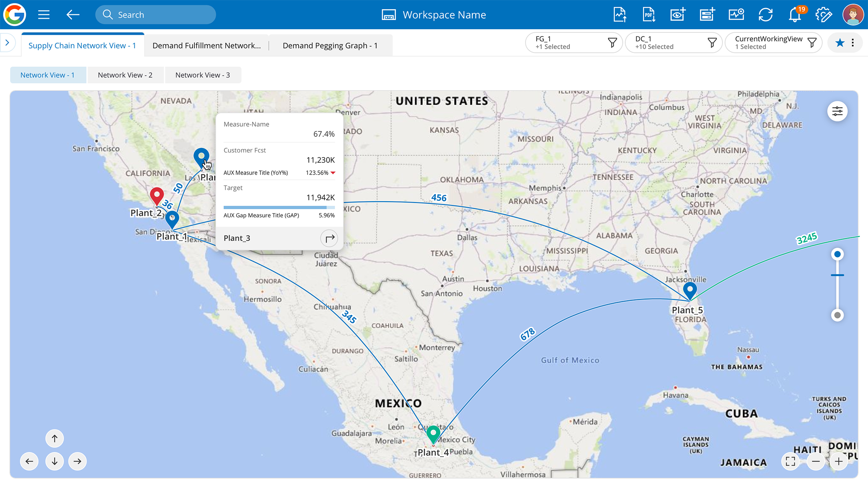Viewport: 868px width, 488px height.
Task: Click the Plant_3 blue map pin
Action: (201, 158)
